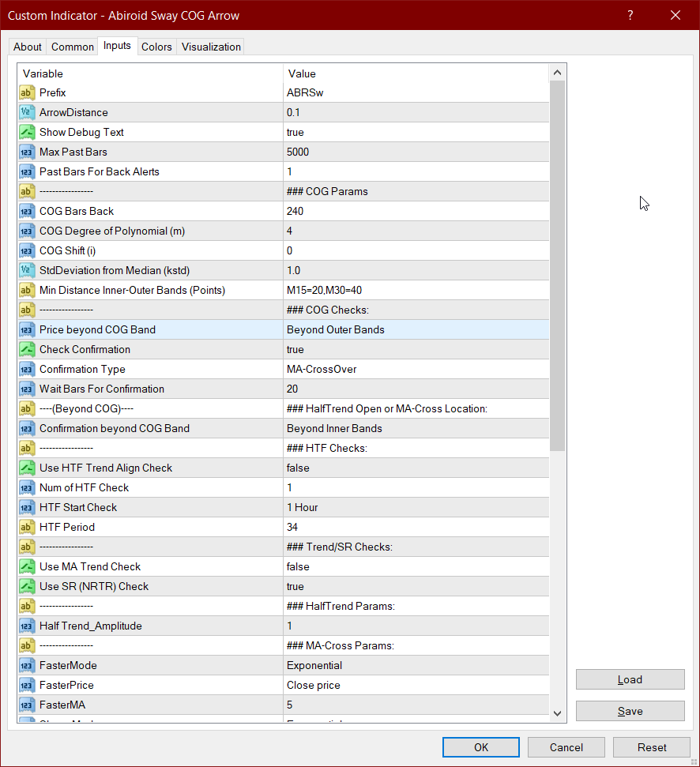Click the 'Variable' column header
Screen dimensions: 700x767
pos(151,73)
